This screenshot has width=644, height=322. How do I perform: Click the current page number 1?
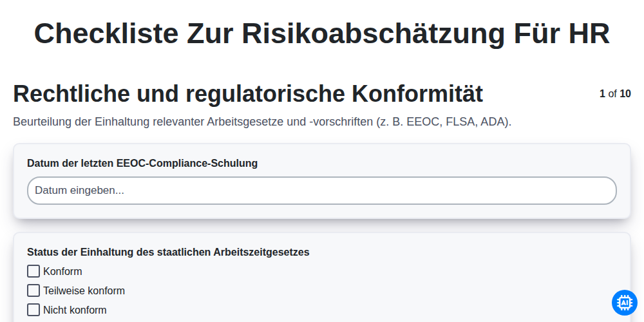tap(602, 93)
